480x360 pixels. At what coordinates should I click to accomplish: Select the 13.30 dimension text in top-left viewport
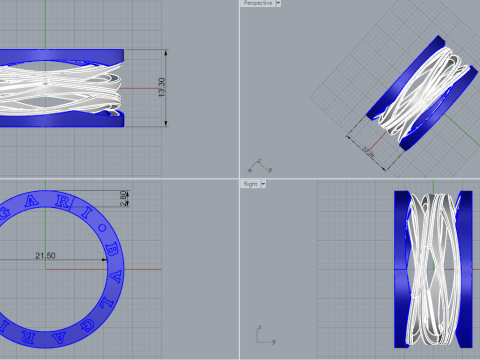162,87
